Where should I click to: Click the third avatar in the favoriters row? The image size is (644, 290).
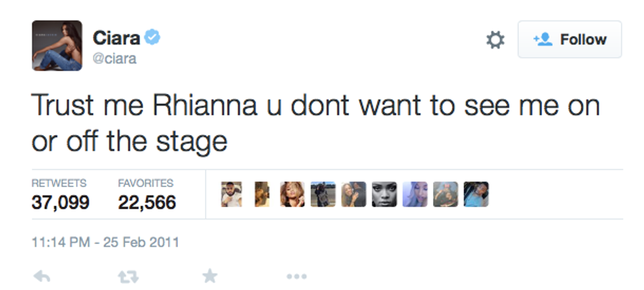coord(292,194)
